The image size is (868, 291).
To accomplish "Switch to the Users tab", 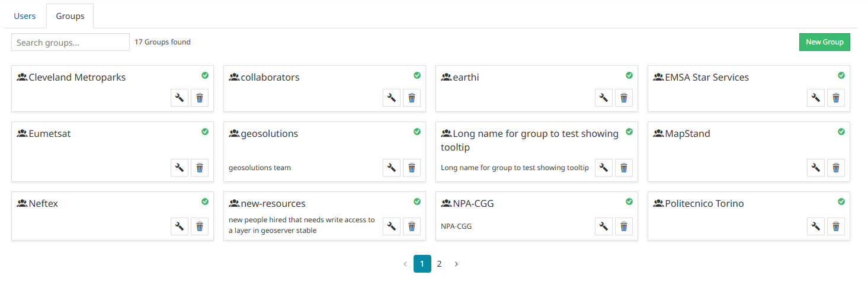I will click(x=25, y=16).
